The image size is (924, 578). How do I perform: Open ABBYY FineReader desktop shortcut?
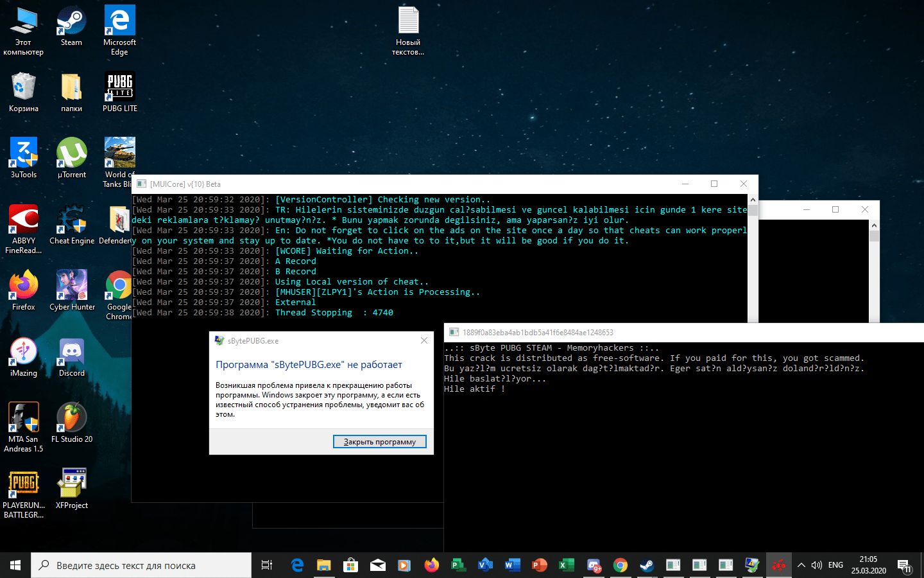pyautogui.click(x=24, y=229)
